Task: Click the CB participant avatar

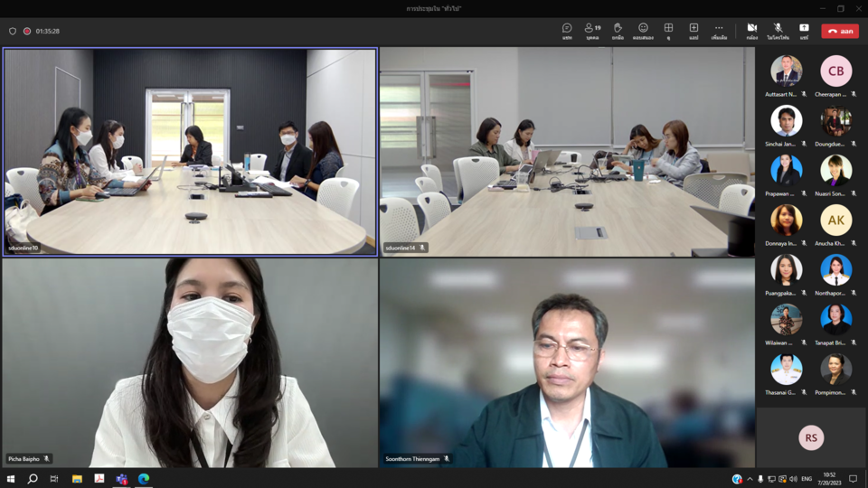Action: [x=835, y=70]
